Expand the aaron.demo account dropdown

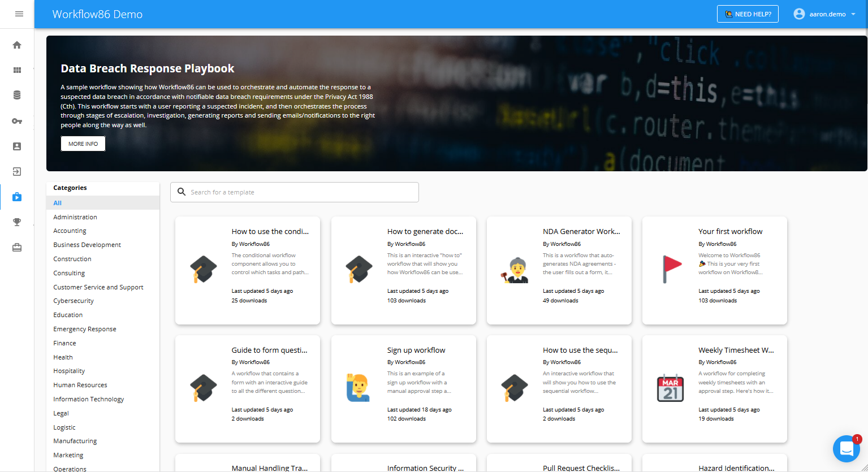[824, 14]
